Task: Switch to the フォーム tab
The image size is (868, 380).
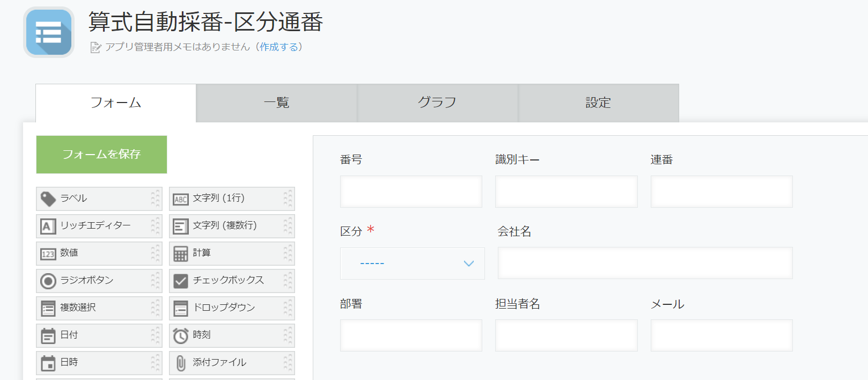Action: [116, 103]
